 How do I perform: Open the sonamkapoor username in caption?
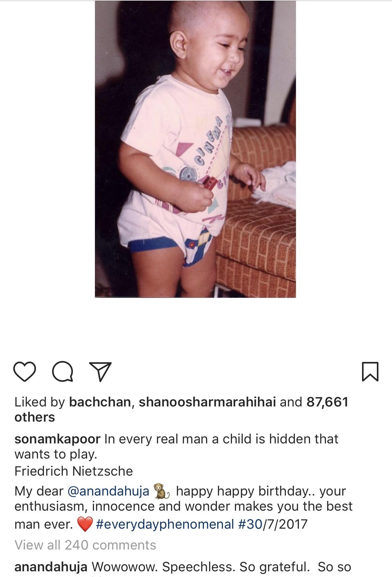pos(57,439)
